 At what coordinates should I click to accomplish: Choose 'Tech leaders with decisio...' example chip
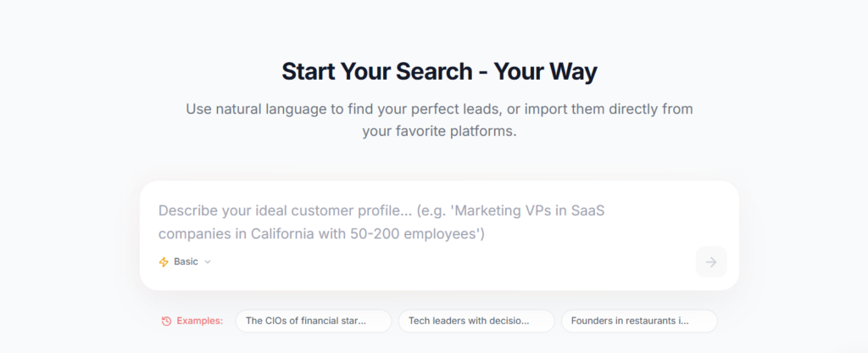[x=476, y=321]
